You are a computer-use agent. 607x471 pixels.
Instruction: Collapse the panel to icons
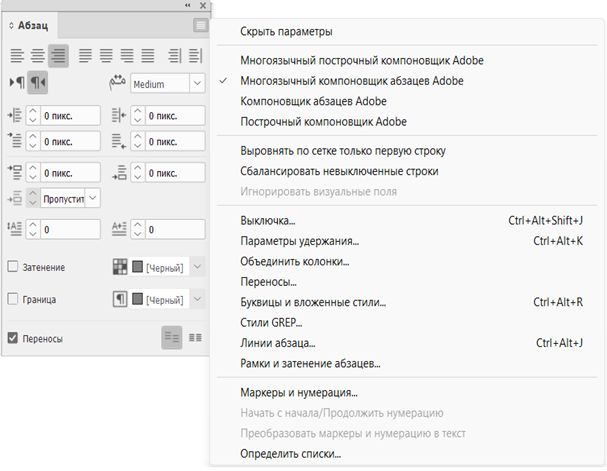tap(188, 5)
